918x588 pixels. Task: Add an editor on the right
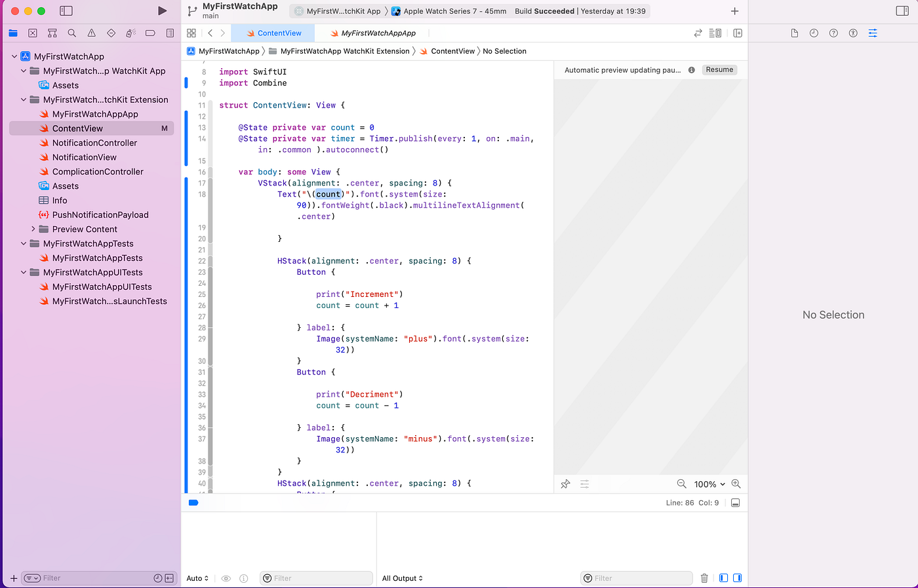[x=738, y=33]
